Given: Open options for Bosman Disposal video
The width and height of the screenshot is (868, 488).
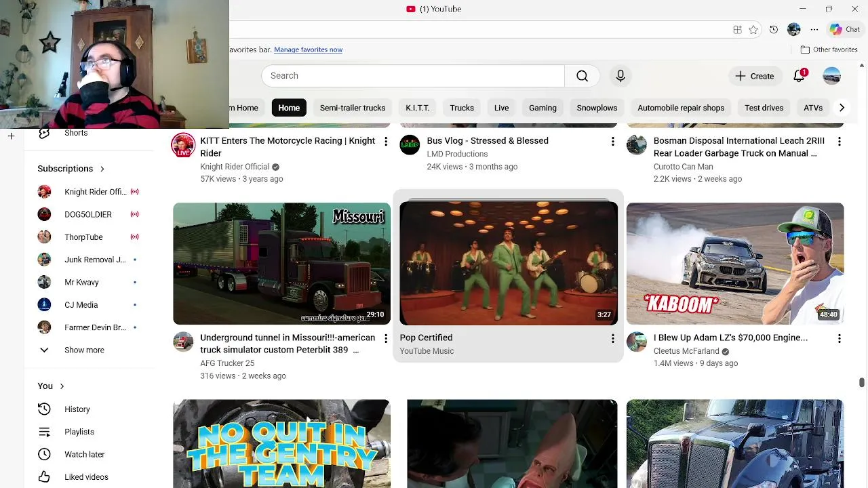Looking at the screenshot, I should 840,141.
